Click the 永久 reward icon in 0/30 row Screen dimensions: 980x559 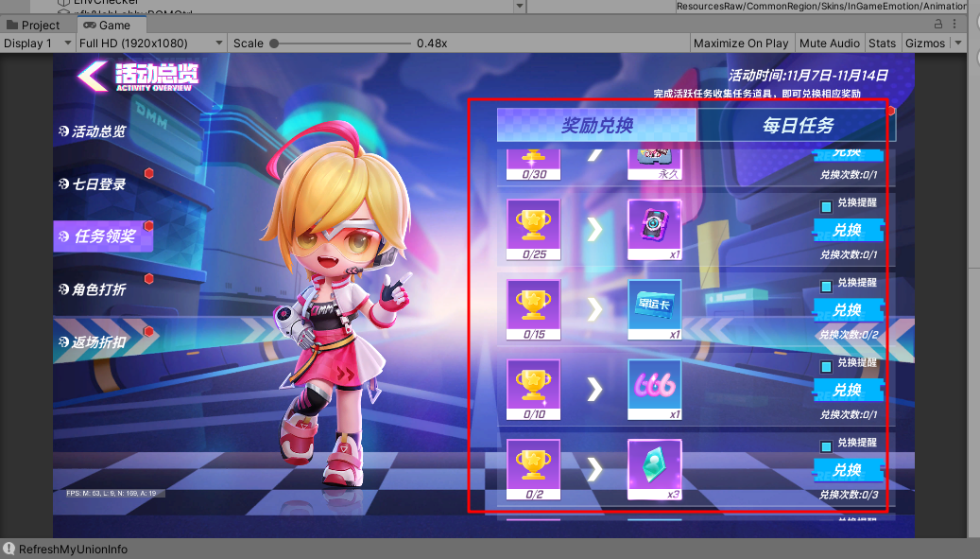(654, 165)
